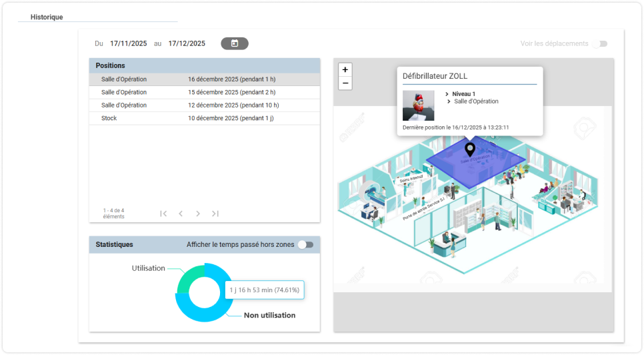644x355 pixels.
Task: Click the Non utilisation chart label
Action: click(269, 316)
